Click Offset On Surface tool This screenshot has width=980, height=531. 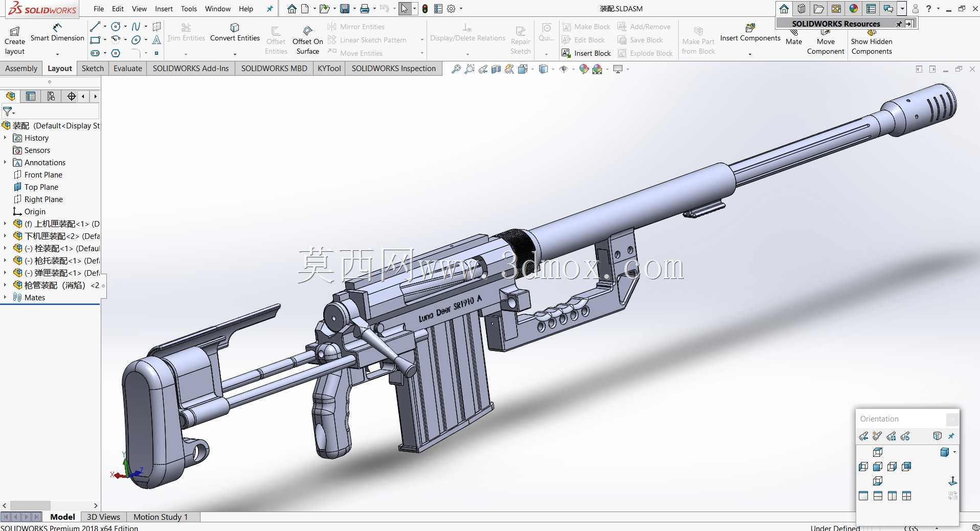point(308,41)
